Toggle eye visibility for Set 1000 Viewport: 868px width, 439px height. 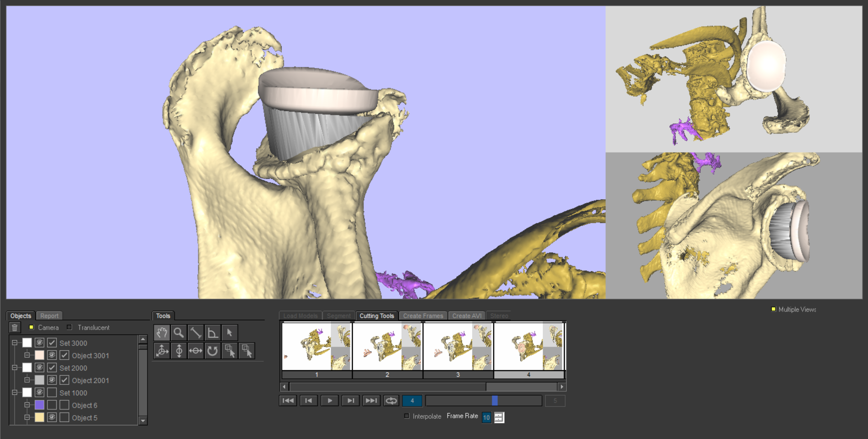tap(39, 392)
